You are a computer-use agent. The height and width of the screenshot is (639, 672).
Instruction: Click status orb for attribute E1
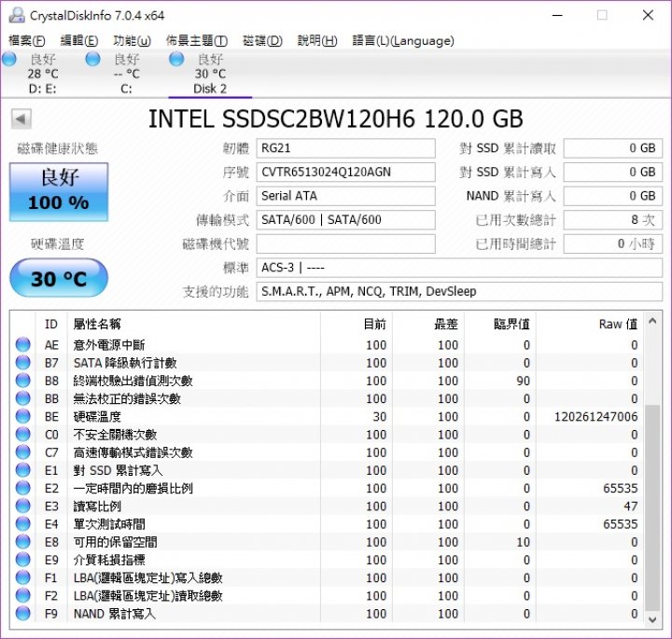22,470
